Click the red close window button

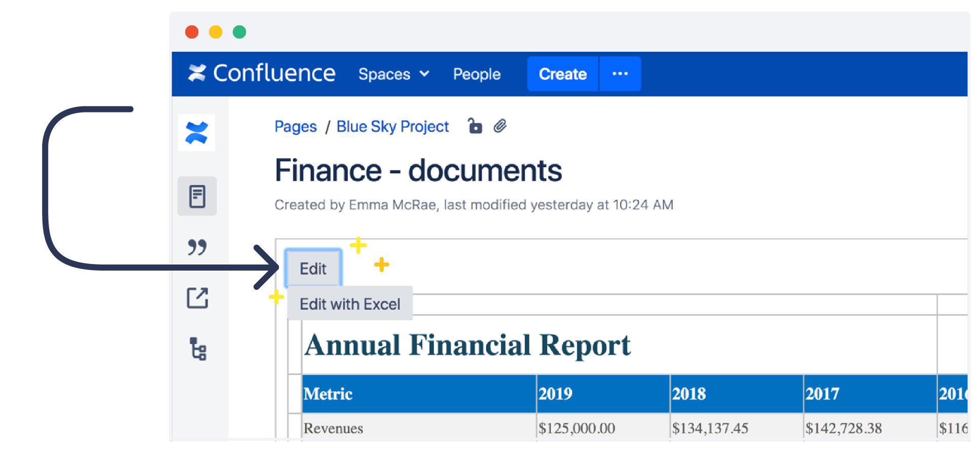pos(192,32)
